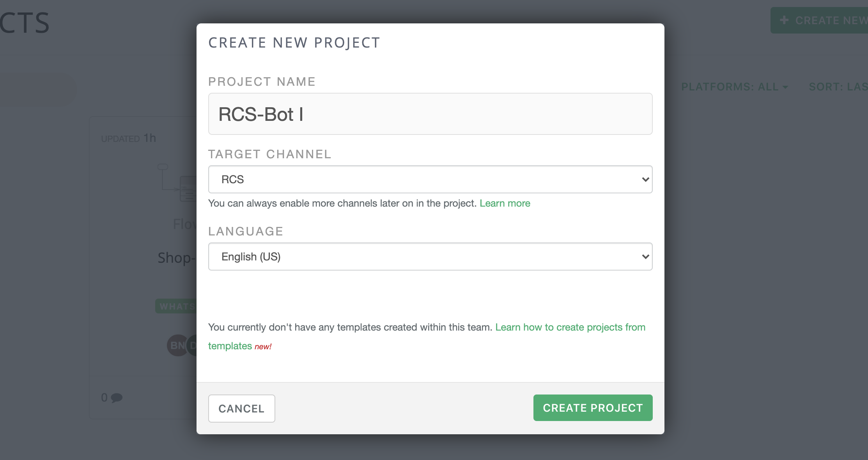
Task: Click the Target Channel chevron arrow
Action: coord(645,179)
